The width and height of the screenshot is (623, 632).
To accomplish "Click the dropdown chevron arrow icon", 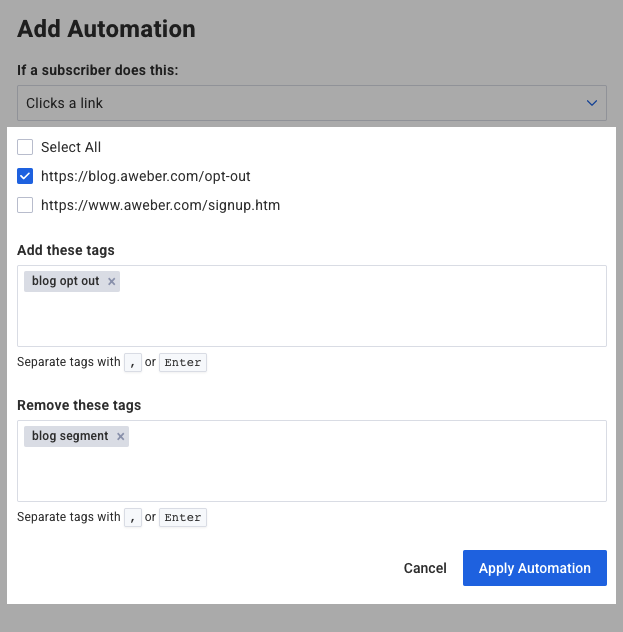I will [x=591, y=103].
